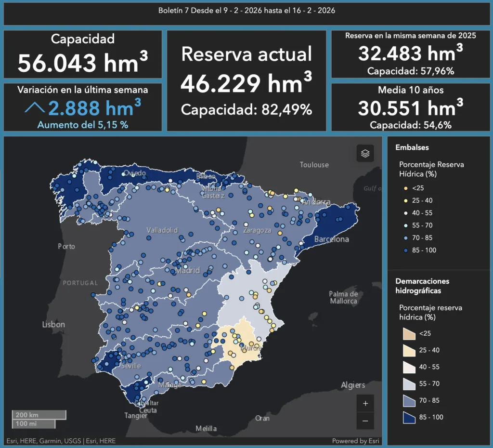Open the layer list widget on the map
This screenshot has width=493, height=448.
[365, 153]
